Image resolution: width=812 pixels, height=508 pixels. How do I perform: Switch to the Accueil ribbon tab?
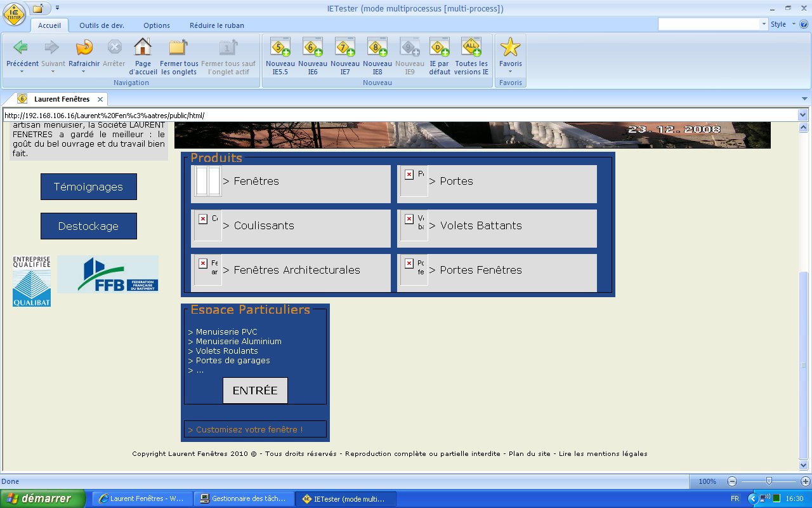[x=49, y=25]
